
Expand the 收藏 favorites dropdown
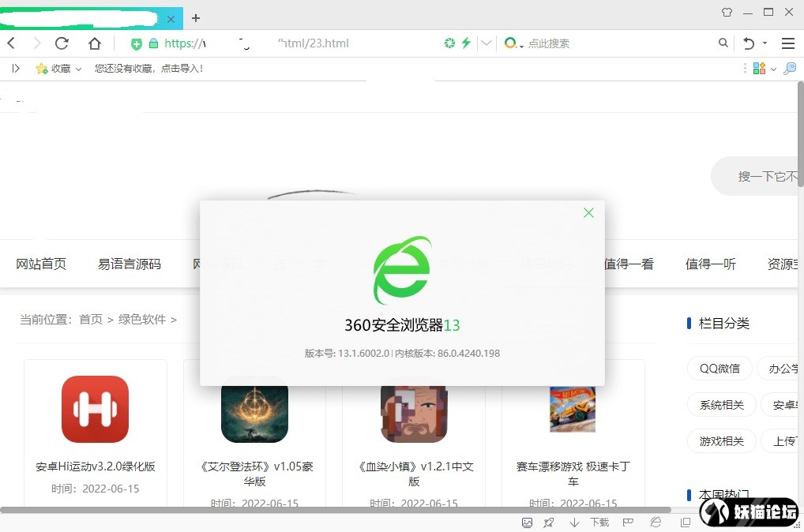tap(78, 69)
